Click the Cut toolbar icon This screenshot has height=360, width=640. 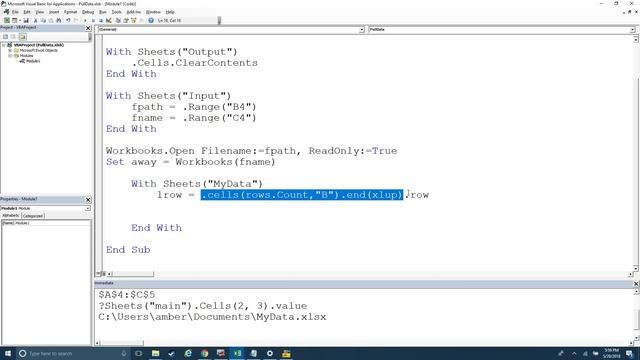(x=36, y=20)
